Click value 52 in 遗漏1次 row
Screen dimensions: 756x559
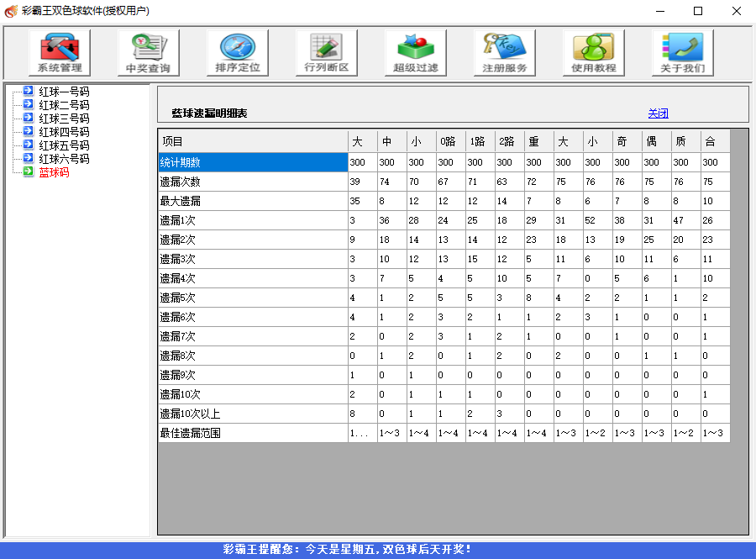[598, 220]
